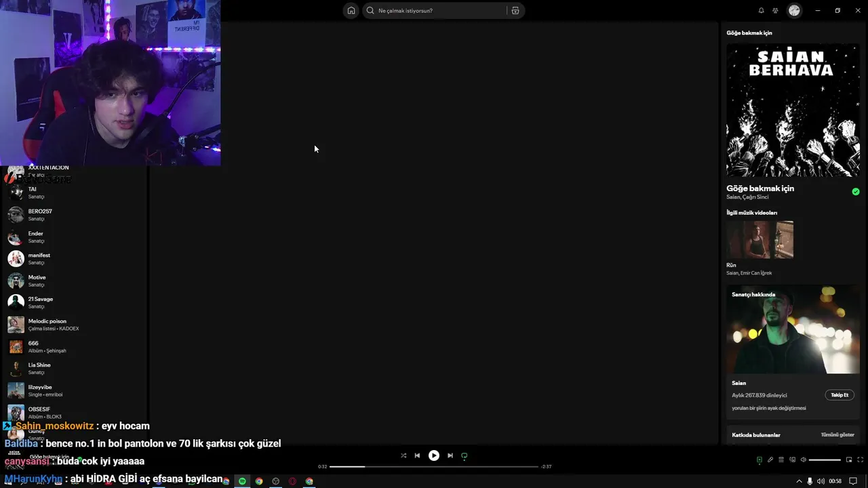The height and width of the screenshot is (488, 868).
Task: Skip to previous track
Action: click(x=417, y=455)
